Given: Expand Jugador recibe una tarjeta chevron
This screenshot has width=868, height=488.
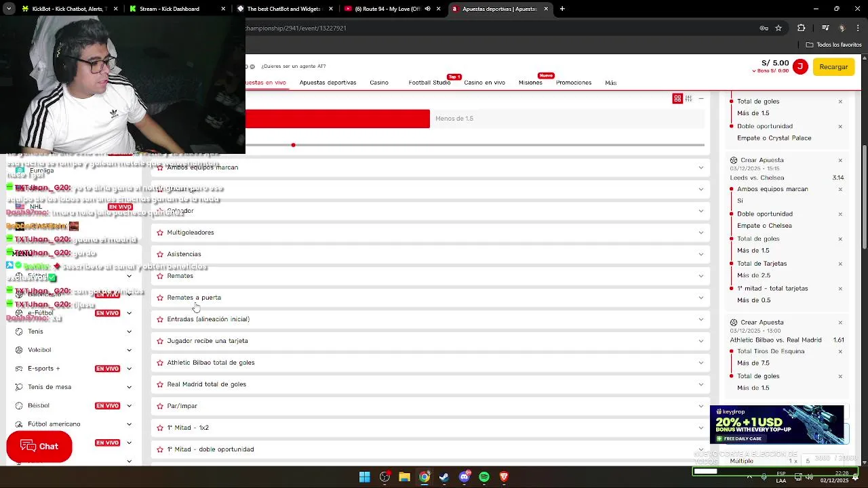Looking at the screenshot, I should tap(701, 341).
